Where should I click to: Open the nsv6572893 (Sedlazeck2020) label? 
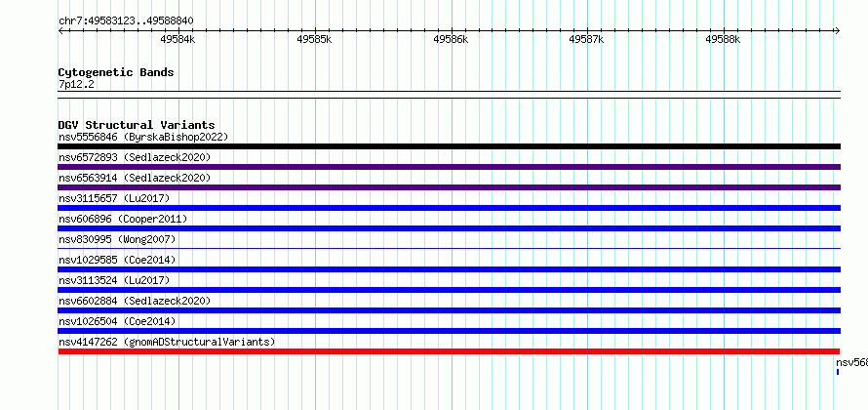coord(135,157)
